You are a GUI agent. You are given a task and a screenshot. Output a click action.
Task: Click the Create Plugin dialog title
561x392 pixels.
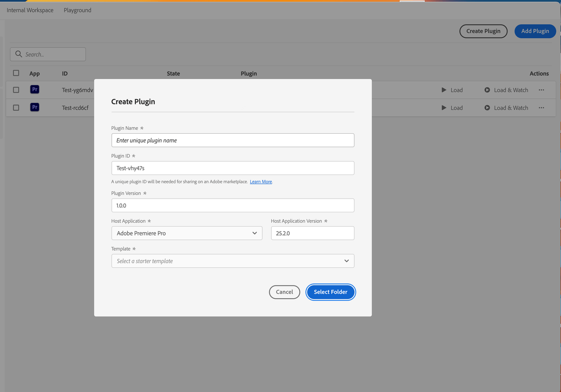click(133, 102)
